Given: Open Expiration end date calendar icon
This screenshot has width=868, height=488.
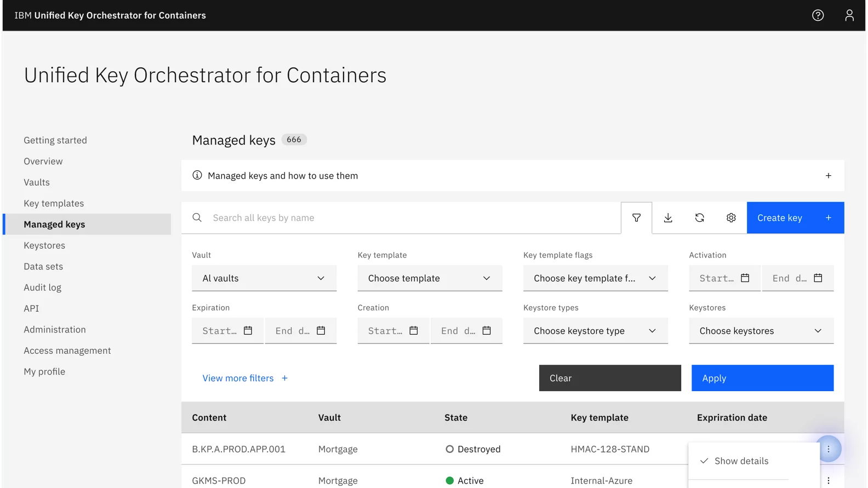Looking at the screenshot, I should click(321, 331).
